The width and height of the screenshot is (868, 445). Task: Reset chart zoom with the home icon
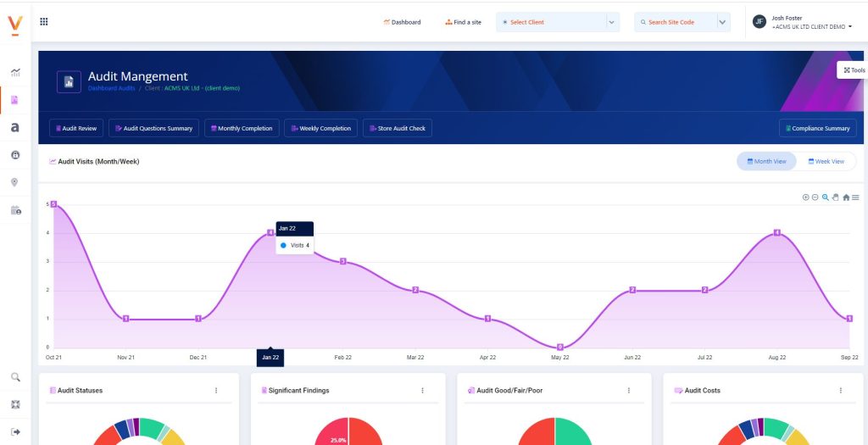846,197
